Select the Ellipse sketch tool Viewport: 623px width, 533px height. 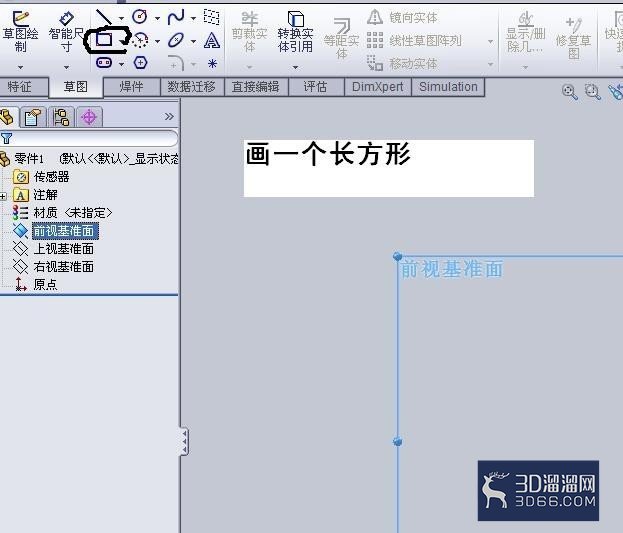point(176,40)
